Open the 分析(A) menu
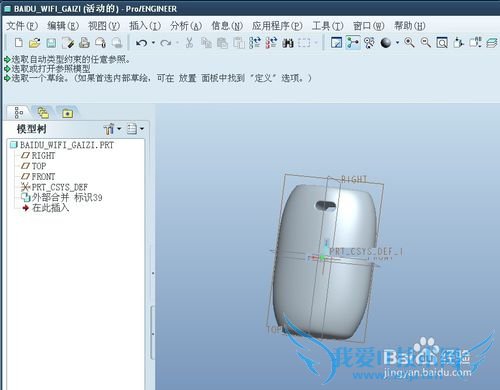Image resolution: width=500 pixels, height=390 pixels. (186, 26)
